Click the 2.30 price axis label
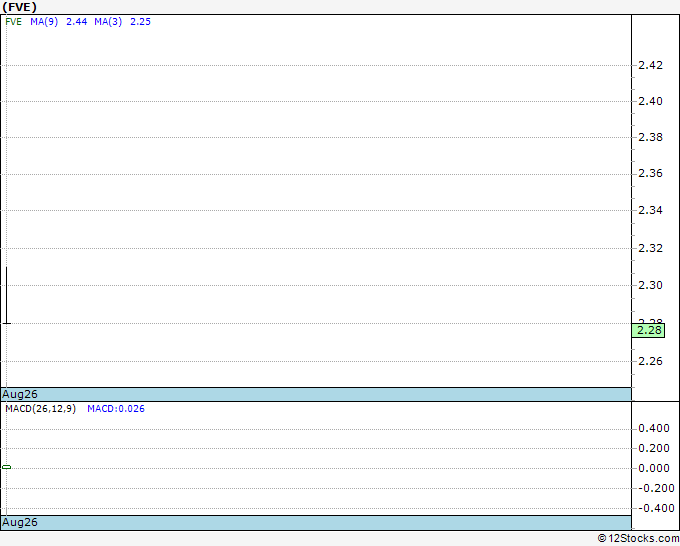This screenshot has width=680, height=546. pos(651,285)
